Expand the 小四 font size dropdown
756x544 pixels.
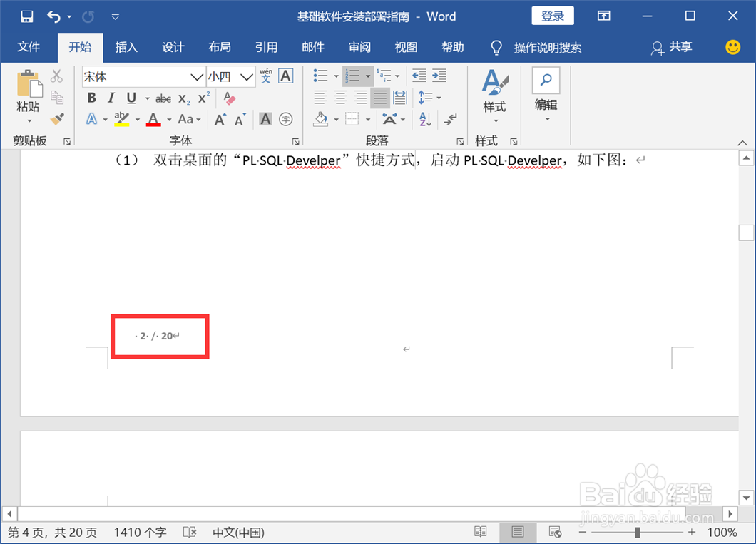(246, 76)
